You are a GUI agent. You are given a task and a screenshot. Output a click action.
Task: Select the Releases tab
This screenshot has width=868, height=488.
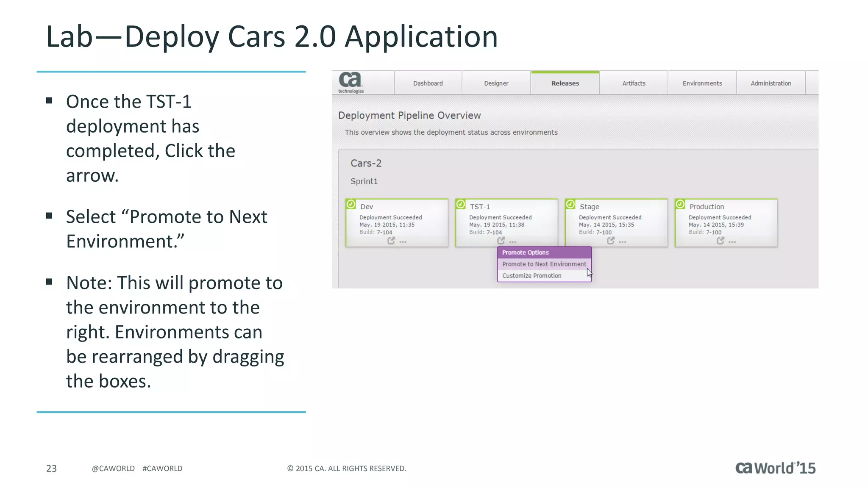point(565,83)
